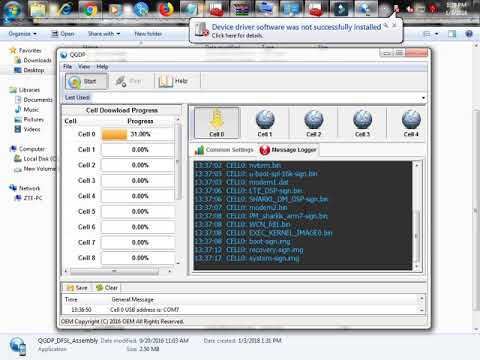Screen dimensions: 480x360
Task: Click New folder in Explorer toolbar
Action: 148,34
